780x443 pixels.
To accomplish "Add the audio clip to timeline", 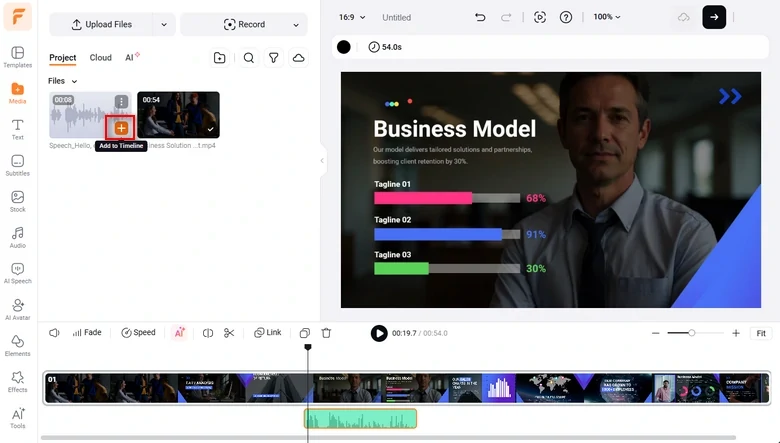I will (121, 128).
